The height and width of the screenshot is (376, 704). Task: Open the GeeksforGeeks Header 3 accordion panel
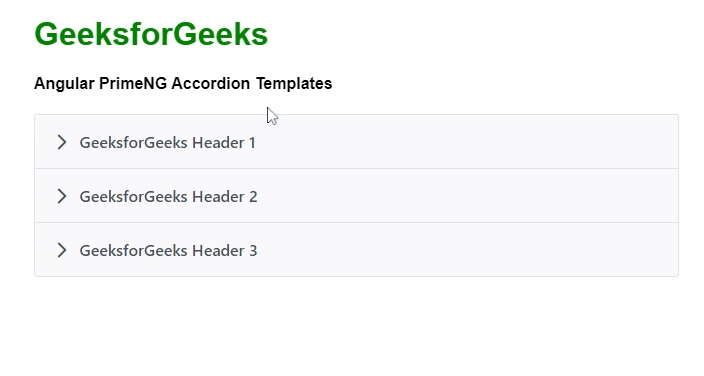[356, 250]
